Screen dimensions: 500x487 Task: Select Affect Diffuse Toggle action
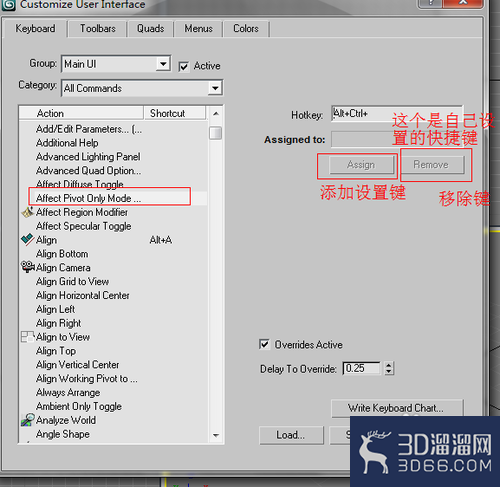(x=80, y=184)
